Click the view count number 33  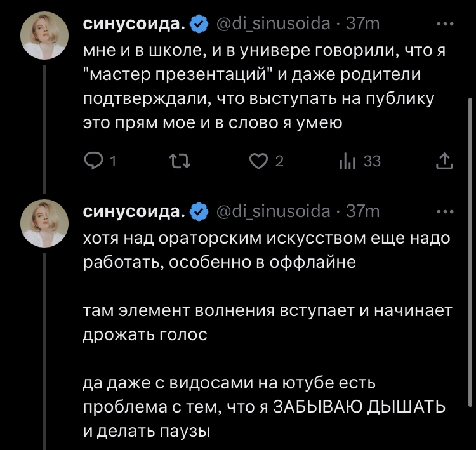click(x=372, y=162)
